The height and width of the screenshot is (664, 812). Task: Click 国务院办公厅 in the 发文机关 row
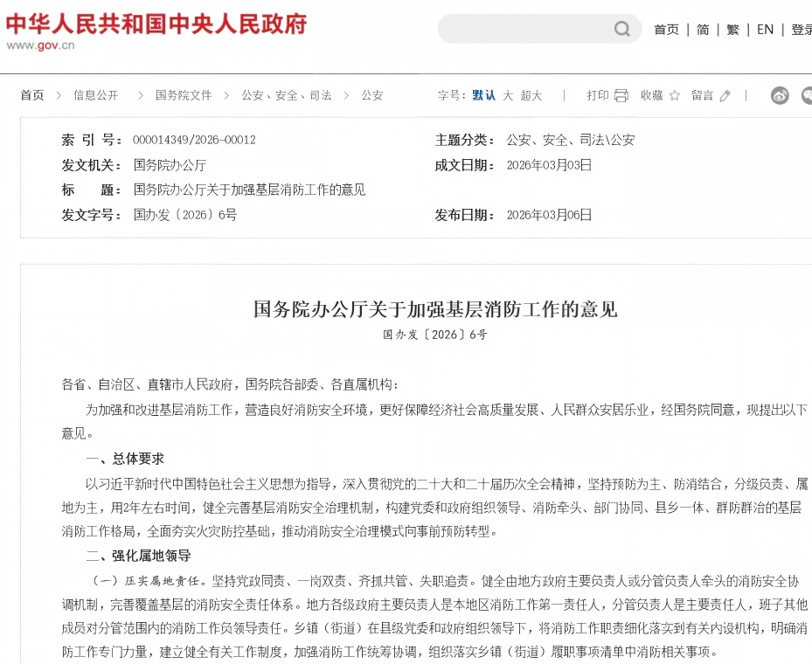pyautogui.click(x=170, y=165)
